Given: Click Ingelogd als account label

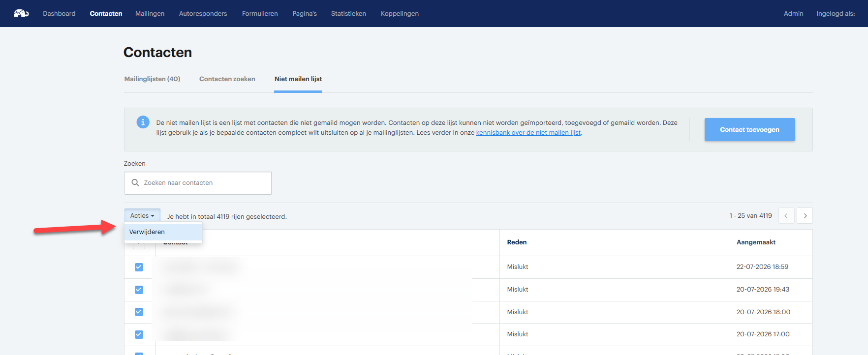Looking at the screenshot, I should tap(836, 13).
